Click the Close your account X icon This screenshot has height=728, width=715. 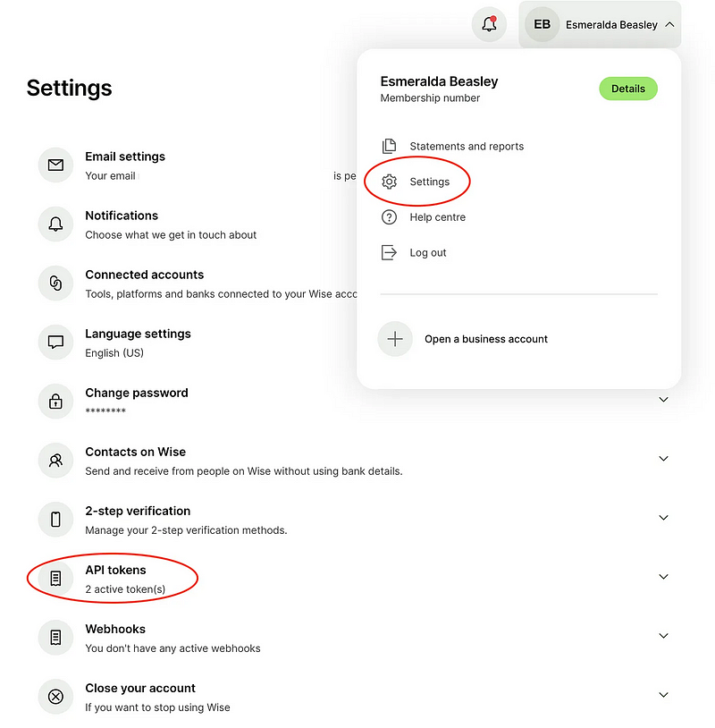pyautogui.click(x=55, y=697)
